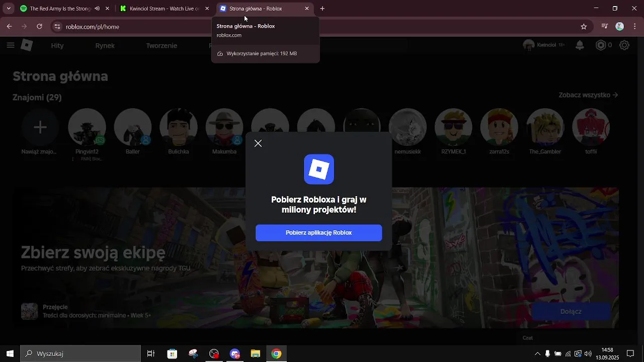Image resolution: width=644 pixels, height=362 pixels.
Task: Click Znajomi (29) friends heading
Action: (37, 97)
